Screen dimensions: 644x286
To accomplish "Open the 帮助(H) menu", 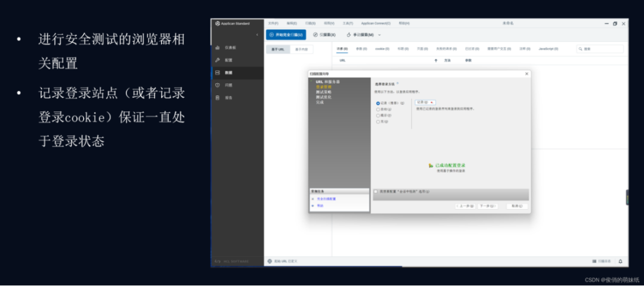I will tap(404, 23).
